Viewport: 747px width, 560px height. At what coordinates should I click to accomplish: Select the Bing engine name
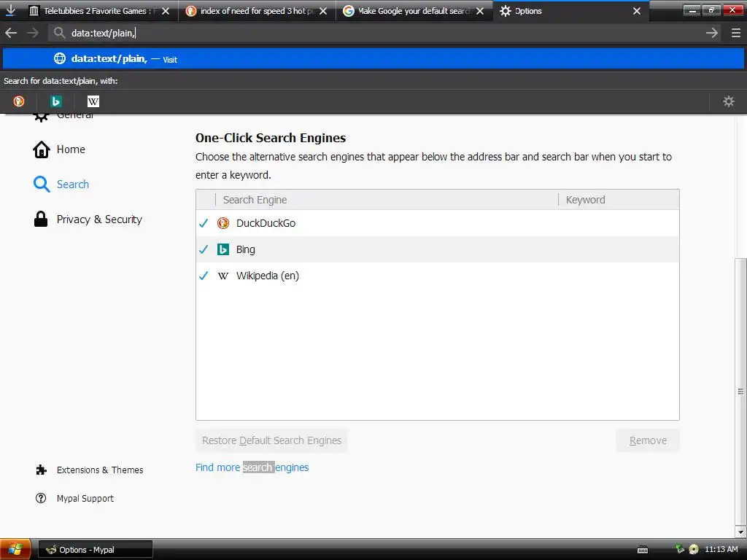(245, 249)
